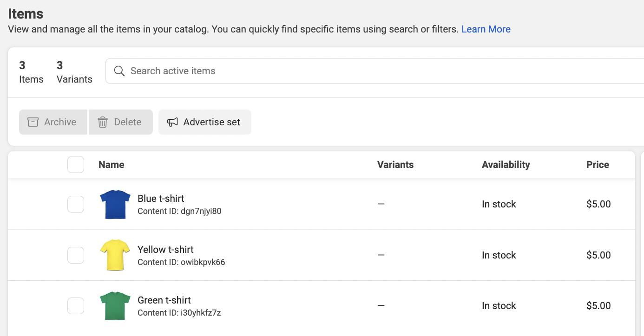This screenshot has height=336, width=644.
Task: Open the blue t-shirt thumbnail image
Action: 115,204
